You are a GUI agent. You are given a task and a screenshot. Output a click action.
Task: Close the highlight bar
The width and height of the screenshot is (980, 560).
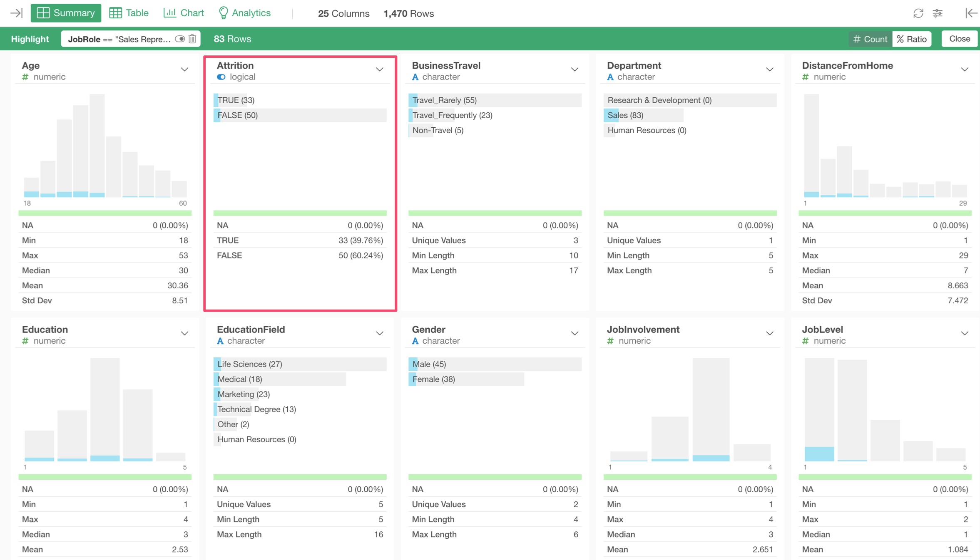[x=959, y=39]
